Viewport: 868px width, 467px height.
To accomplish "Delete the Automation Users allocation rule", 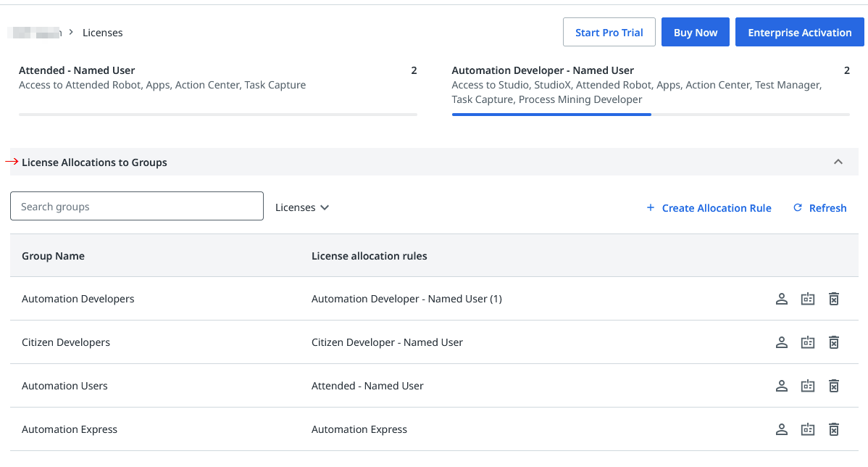I will 834,386.
